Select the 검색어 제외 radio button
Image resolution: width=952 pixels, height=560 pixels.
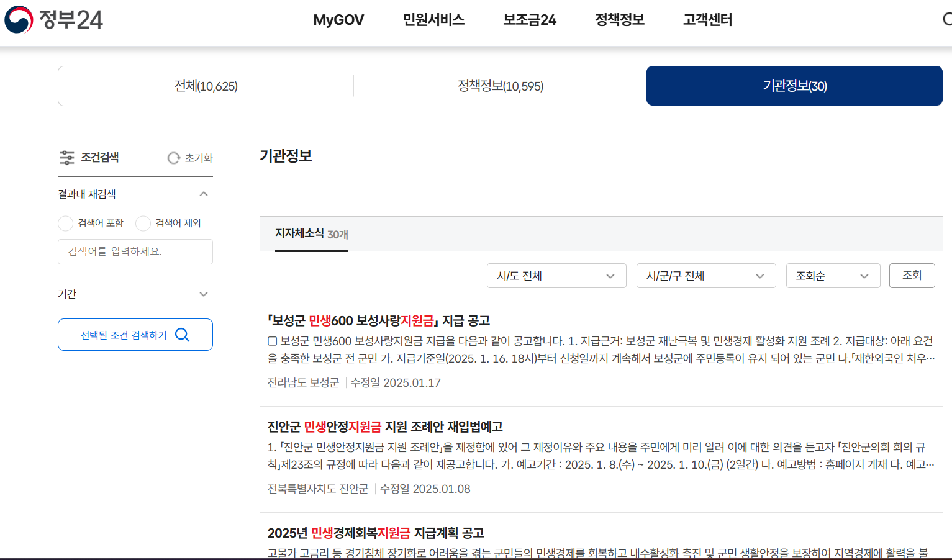pos(143,224)
